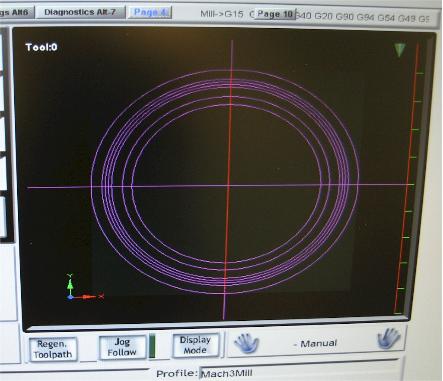Switch to the Page 4 tab
This screenshot has height=381, width=443.
[150, 12]
